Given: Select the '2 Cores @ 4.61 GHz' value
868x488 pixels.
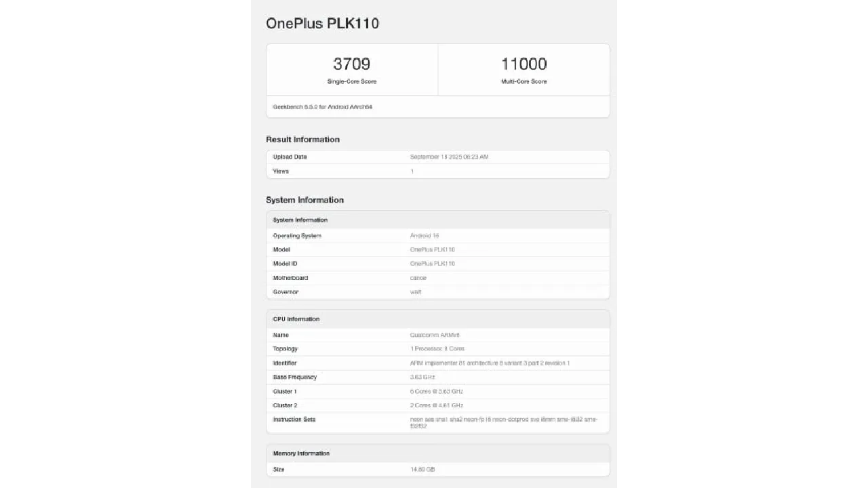Looking at the screenshot, I should click(437, 405).
